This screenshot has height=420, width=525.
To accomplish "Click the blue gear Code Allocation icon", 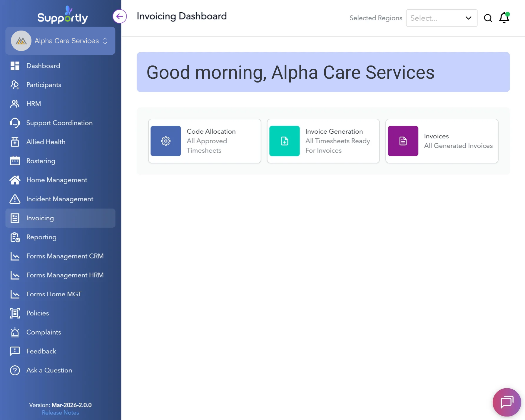I will (x=166, y=141).
